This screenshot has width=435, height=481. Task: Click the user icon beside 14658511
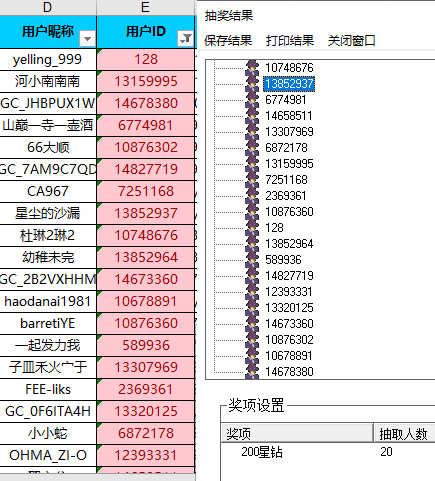click(252, 116)
